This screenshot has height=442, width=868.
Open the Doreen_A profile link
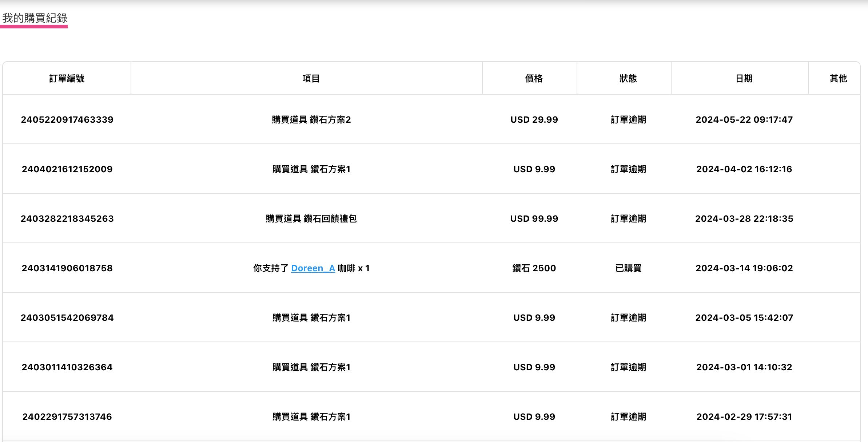point(313,268)
